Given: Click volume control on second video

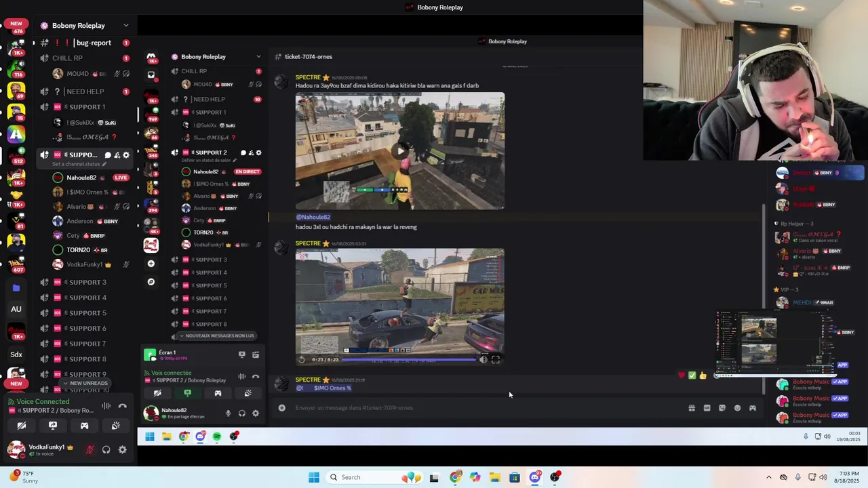Looking at the screenshot, I should 483,360.
